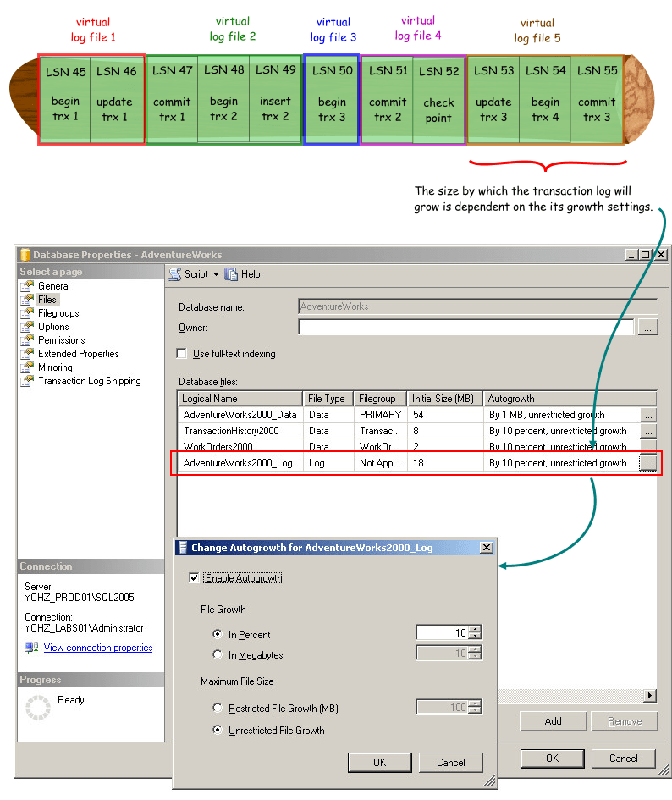
Task: Select the AdventureWorks2000_Log logical name cell
Action: pyautogui.click(x=238, y=463)
